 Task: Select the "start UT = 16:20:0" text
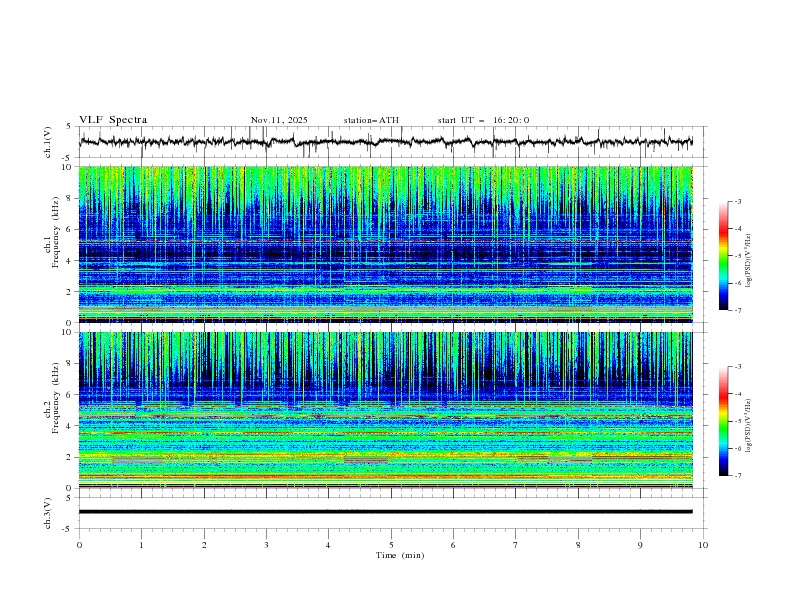[x=483, y=120]
